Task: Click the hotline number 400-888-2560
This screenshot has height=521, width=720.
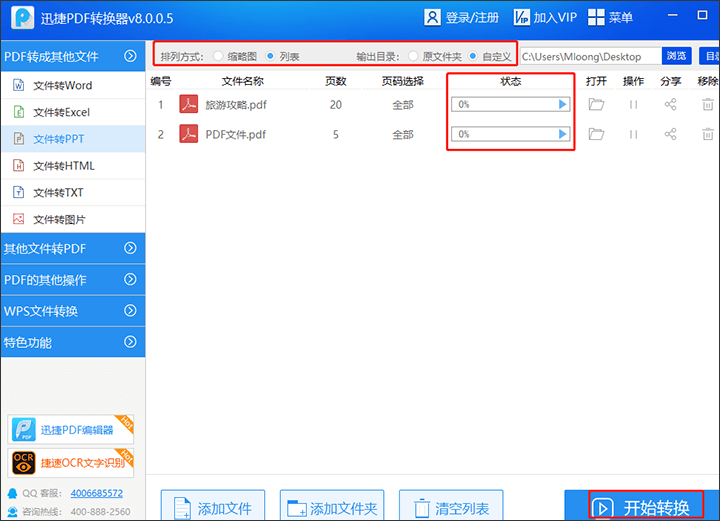Action: pyautogui.click(x=100, y=511)
